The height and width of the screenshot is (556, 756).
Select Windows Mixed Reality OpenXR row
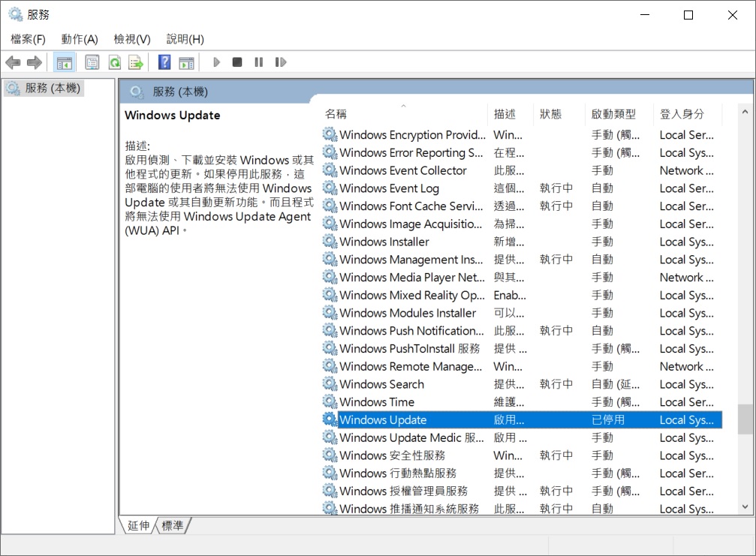(x=523, y=295)
